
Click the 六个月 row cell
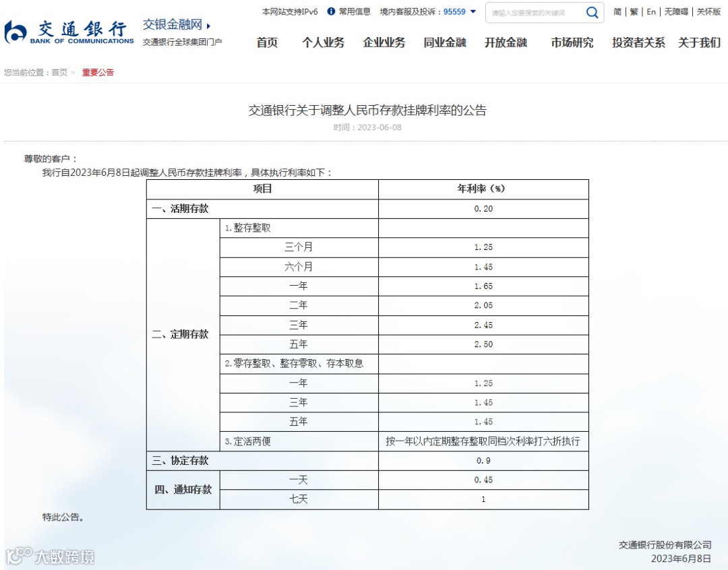tap(299, 267)
